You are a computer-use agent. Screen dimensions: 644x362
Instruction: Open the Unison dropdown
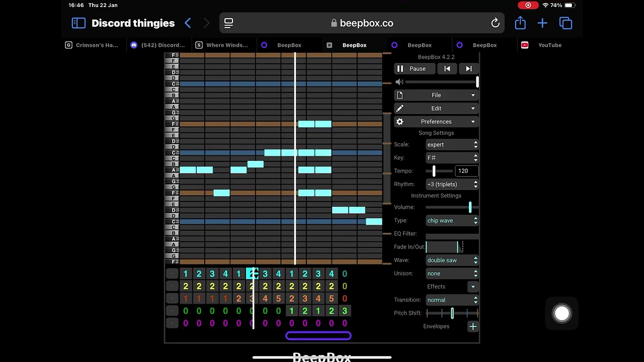(x=452, y=274)
